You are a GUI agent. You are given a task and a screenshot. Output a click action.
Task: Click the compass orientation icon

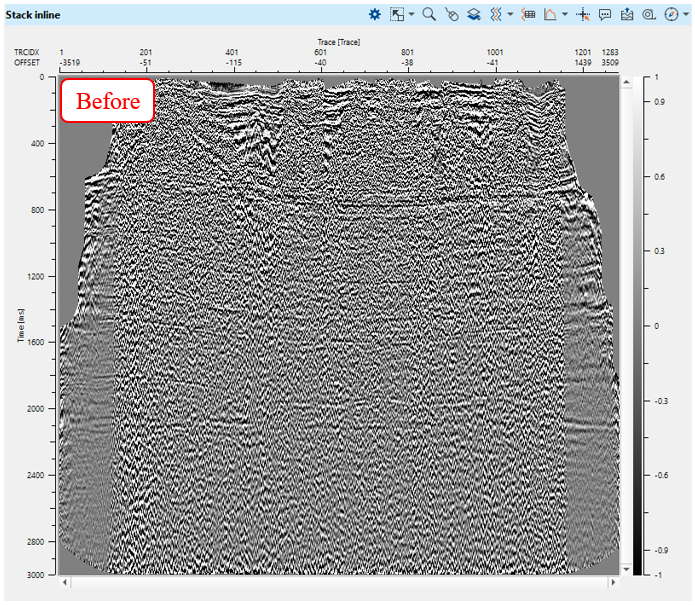click(670, 14)
